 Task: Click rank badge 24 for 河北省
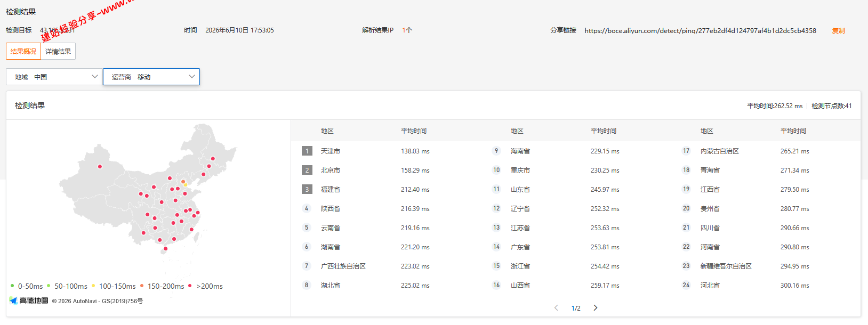(686, 285)
